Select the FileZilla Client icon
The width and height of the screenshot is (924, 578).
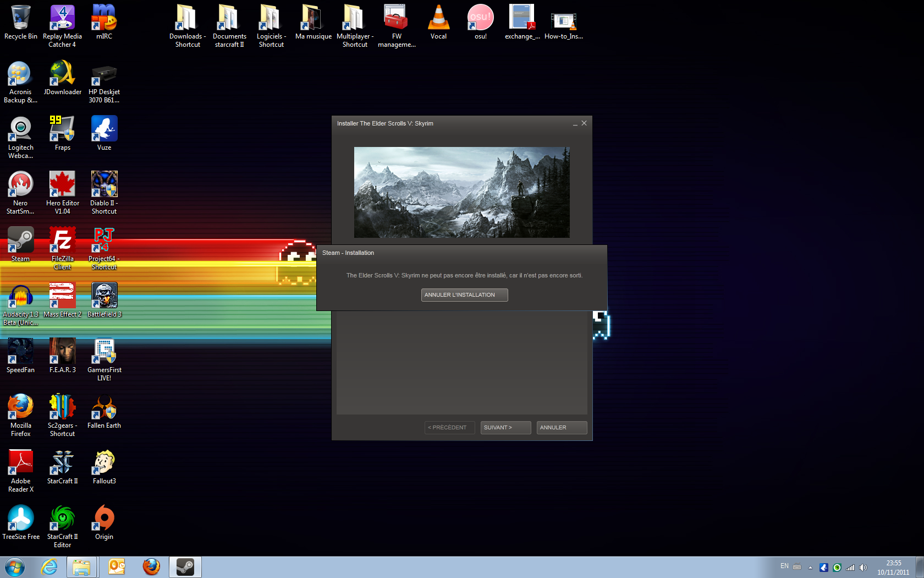[63, 249]
